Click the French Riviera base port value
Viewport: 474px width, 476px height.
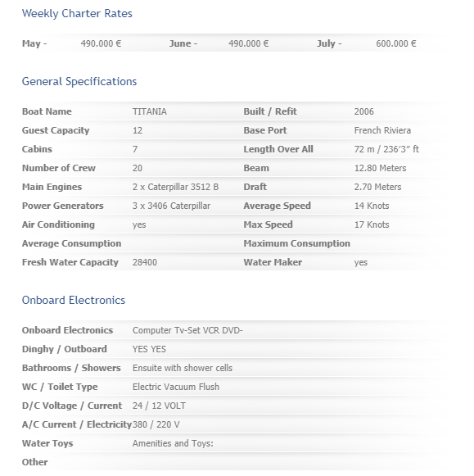pyautogui.click(x=382, y=130)
